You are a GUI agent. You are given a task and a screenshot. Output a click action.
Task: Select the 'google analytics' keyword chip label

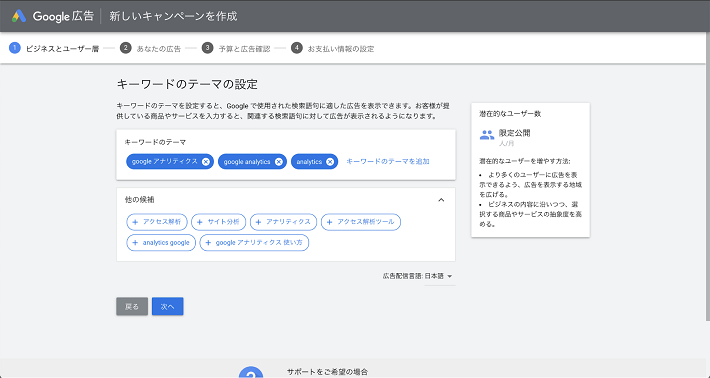click(x=247, y=162)
